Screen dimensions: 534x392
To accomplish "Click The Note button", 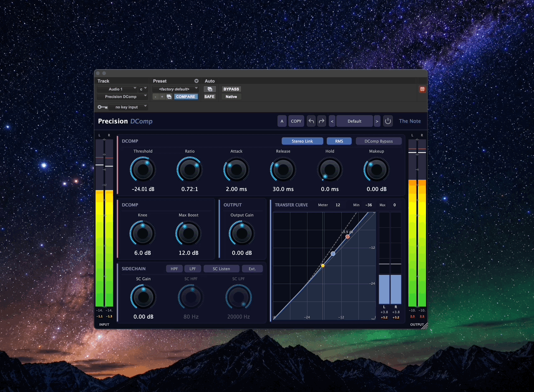I will click(x=410, y=121).
